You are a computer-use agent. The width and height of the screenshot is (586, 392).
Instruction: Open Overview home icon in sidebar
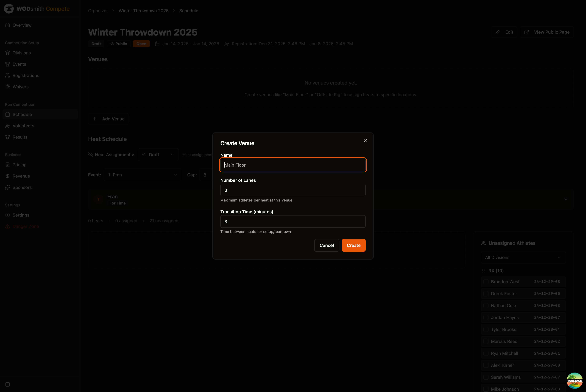click(8, 25)
